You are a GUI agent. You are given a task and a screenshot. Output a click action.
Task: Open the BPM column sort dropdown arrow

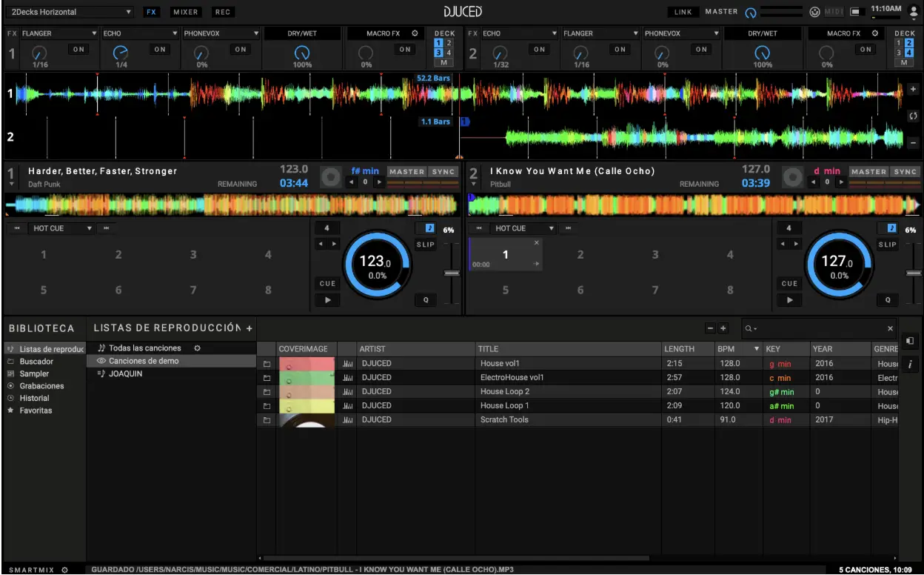tap(756, 349)
